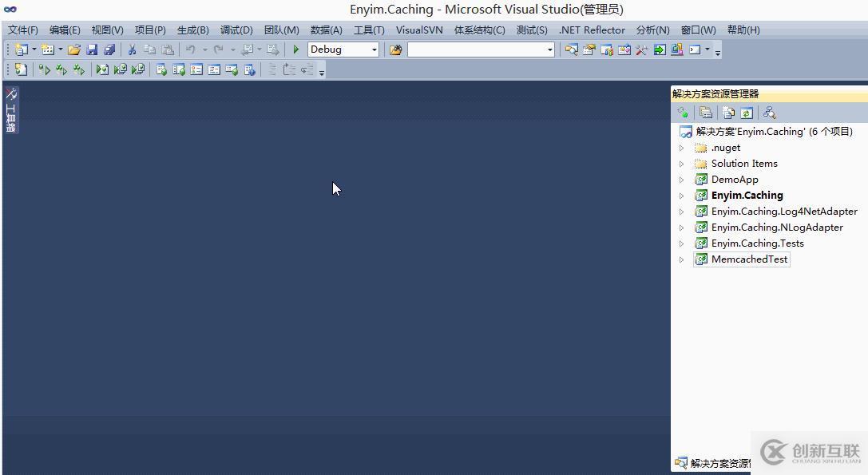Click the Find in Files folder icon
Screen dimensions: 868x475
pos(395,49)
